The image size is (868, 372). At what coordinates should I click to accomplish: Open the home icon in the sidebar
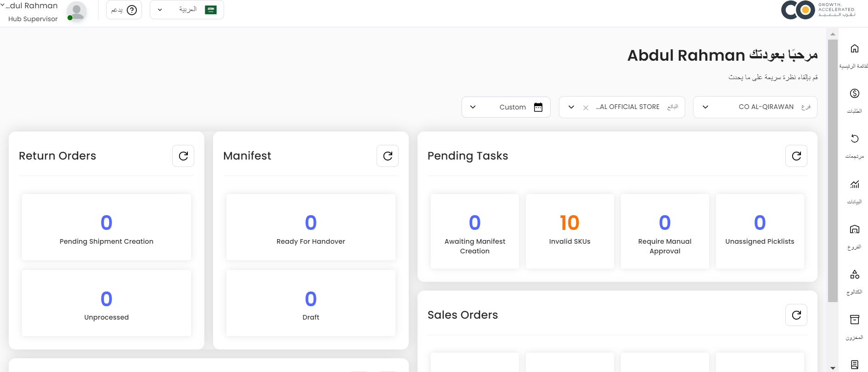click(854, 49)
